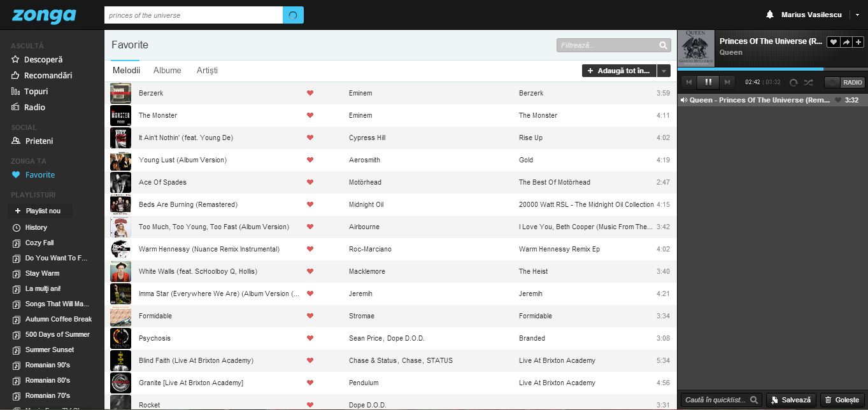Switch to the Albume tab

(x=167, y=70)
